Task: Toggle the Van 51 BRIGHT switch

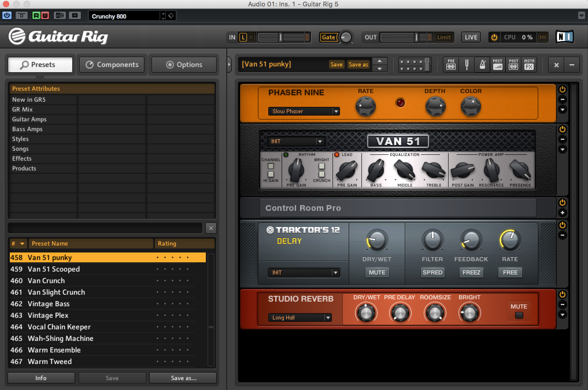Action: click(321, 166)
